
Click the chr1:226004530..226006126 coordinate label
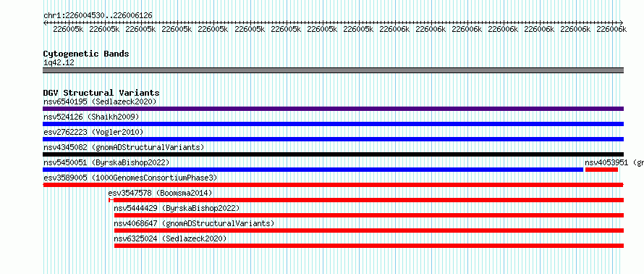coord(98,15)
